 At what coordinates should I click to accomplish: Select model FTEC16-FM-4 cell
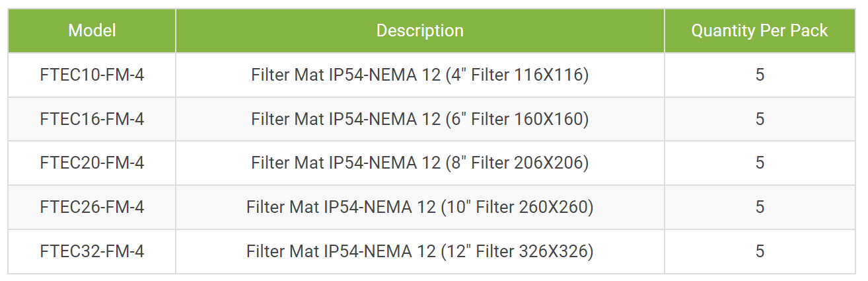point(92,119)
